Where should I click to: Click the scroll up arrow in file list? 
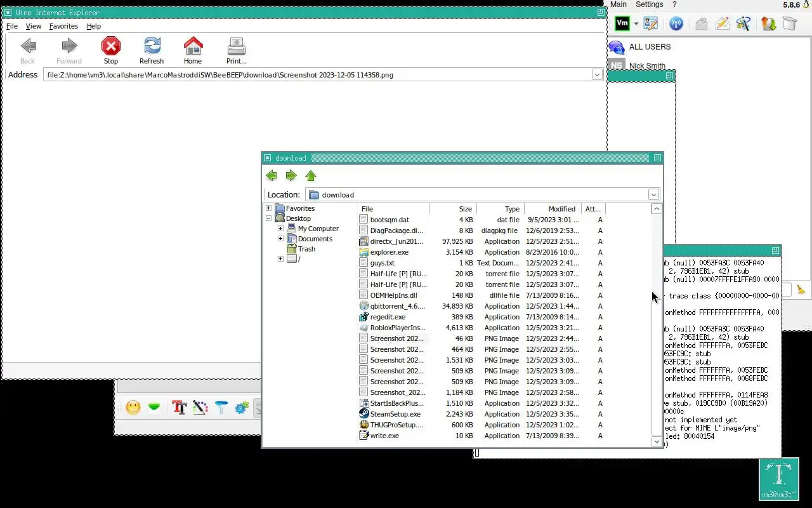pyautogui.click(x=657, y=209)
